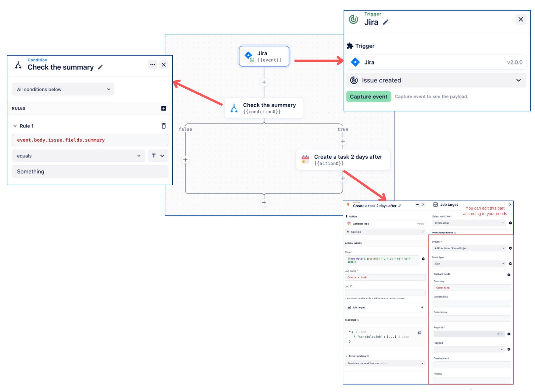Click the plus node below the Jira trigger
The width and height of the screenshot is (535, 392).
pos(264,82)
